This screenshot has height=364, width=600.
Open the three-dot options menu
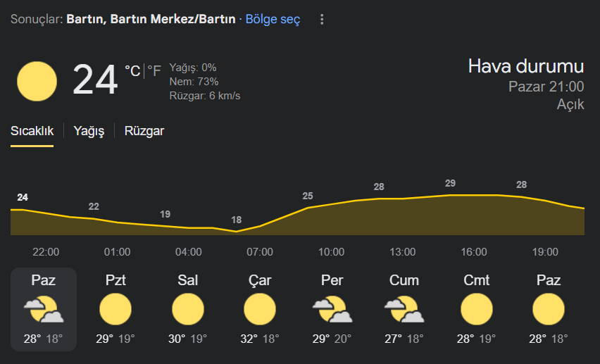pyautogui.click(x=322, y=19)
